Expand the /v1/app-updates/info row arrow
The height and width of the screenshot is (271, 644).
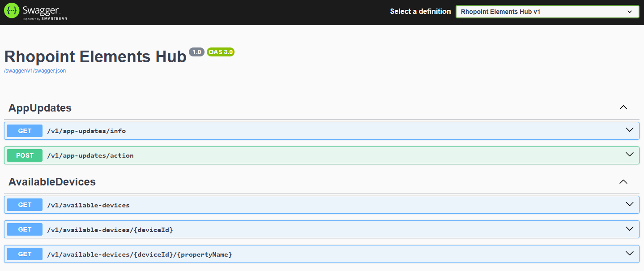(630, 130)
